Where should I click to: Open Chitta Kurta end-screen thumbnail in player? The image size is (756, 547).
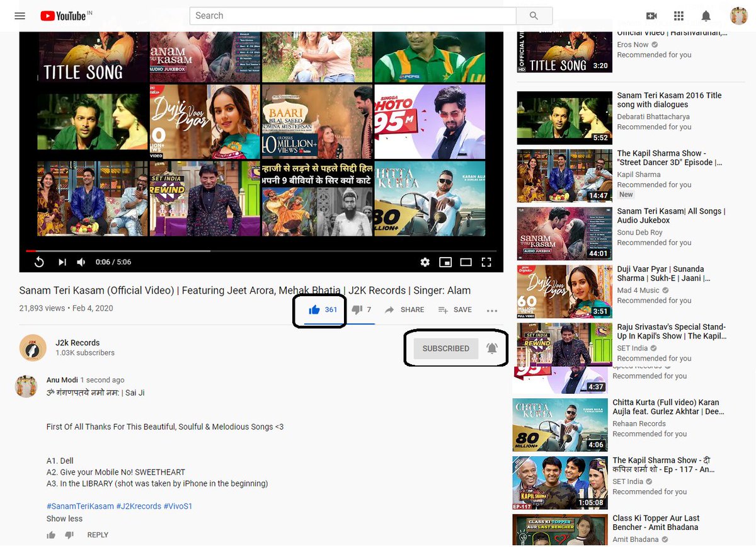pyautogui.click(x=430, y=199)
